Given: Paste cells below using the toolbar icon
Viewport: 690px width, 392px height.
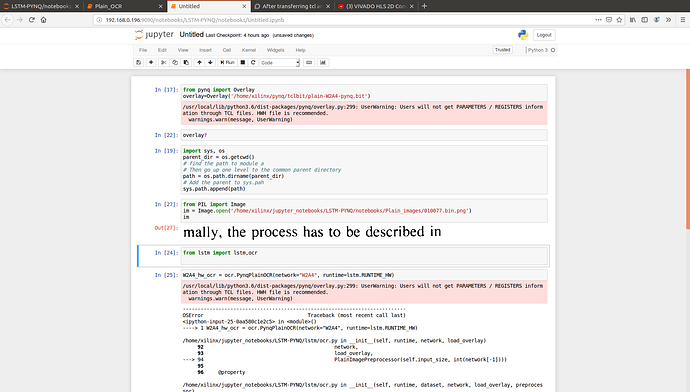Looking at the screenshot, I should [186, 62].
